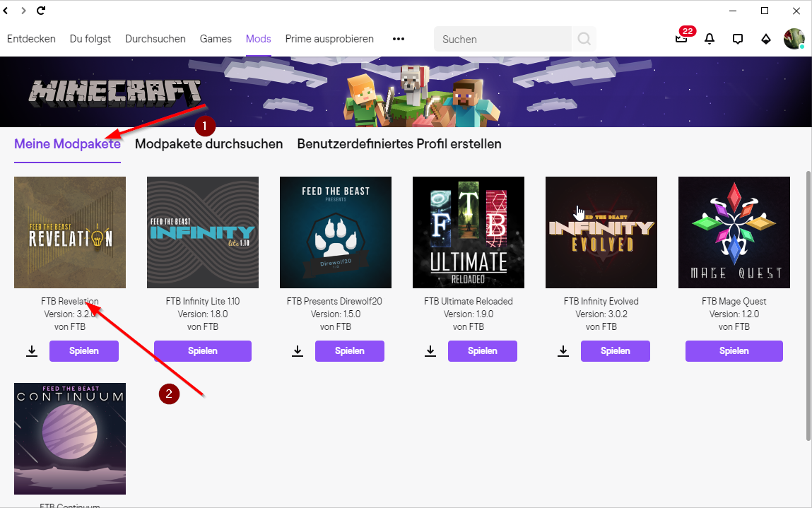Click the FTB Mage Quest title
Image resolution: width=812 pixels, height=508 pixels.
(x=734, y=302)
